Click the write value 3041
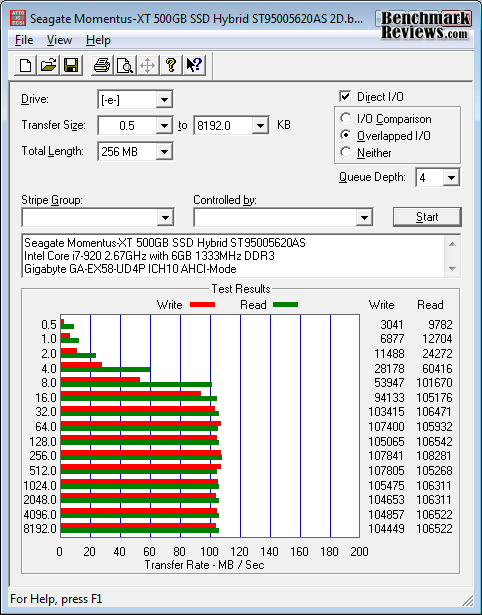Screen dimensions: 482x615 click(391, 325)
